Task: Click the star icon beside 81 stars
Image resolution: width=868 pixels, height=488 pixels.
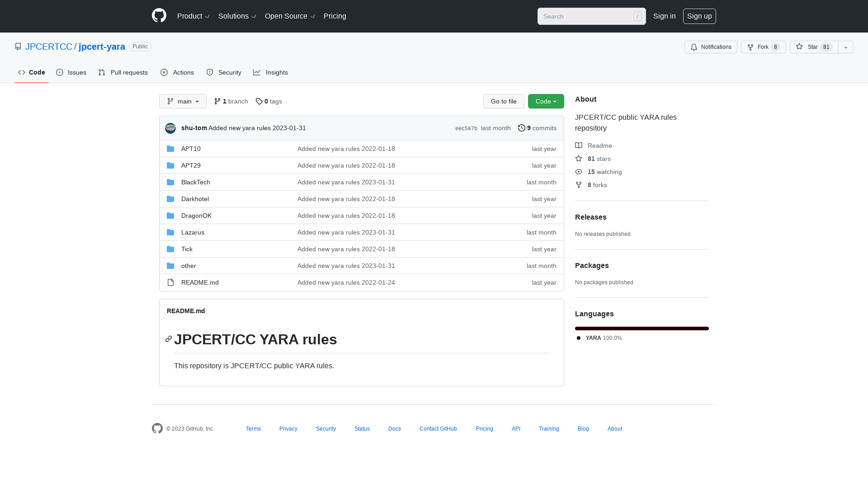Action: [x=579, y=159]
